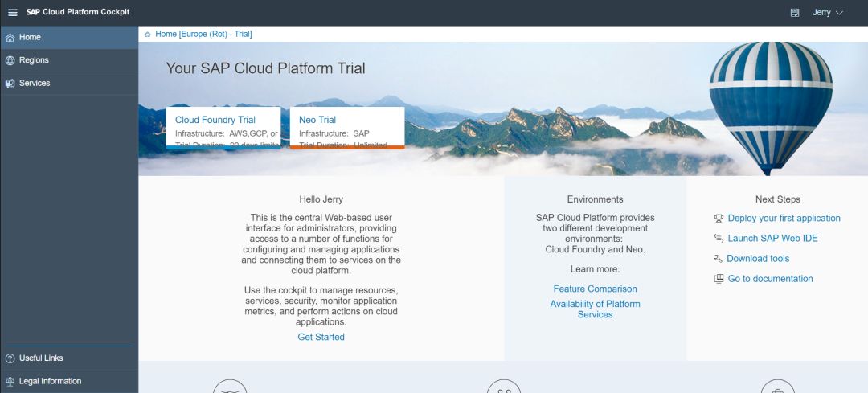Click Go to documentation link
Viewport: 868px width, 393px height.
pos(771,279)
